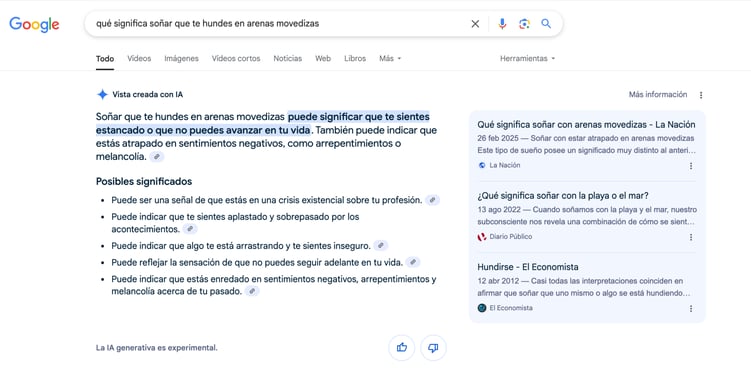Switch to the Imágenes tab
Screen dimensions: 751x369
tap(182, 58)
